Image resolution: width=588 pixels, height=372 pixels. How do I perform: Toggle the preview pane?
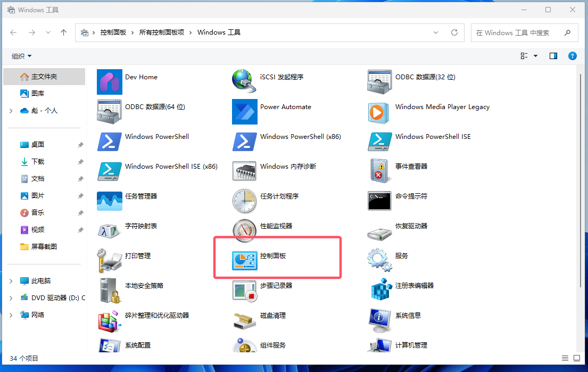(553, 56)
